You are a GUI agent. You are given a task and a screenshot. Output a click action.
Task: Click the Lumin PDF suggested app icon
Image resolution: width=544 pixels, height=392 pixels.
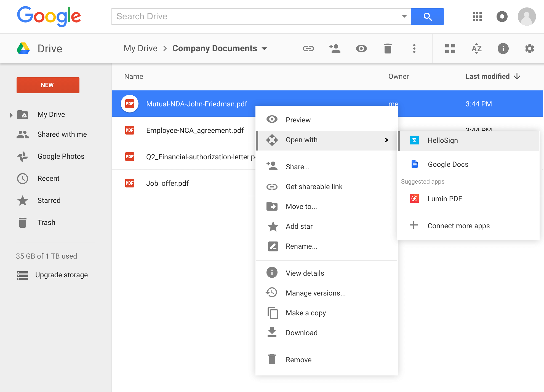[414, 198]
